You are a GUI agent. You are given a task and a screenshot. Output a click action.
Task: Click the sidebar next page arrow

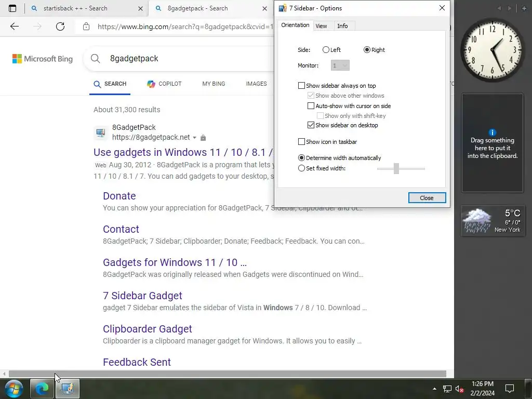[509, 8]
